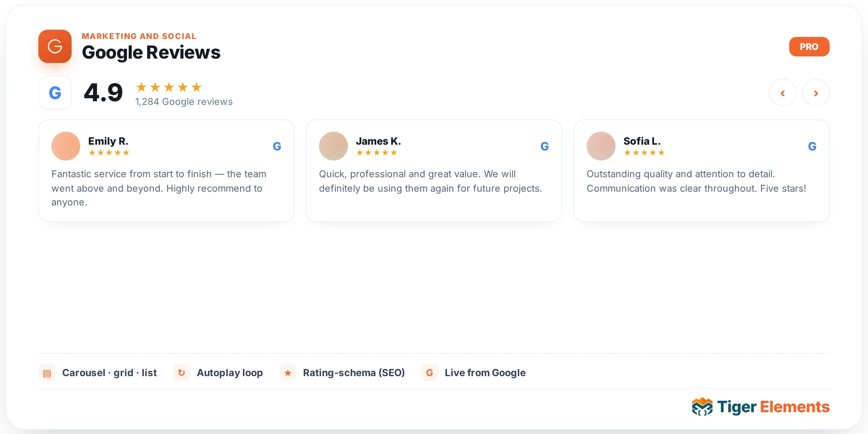Click the Rating-schema star icon
This screenshot has width=868, height=434.
coord(288,373)
